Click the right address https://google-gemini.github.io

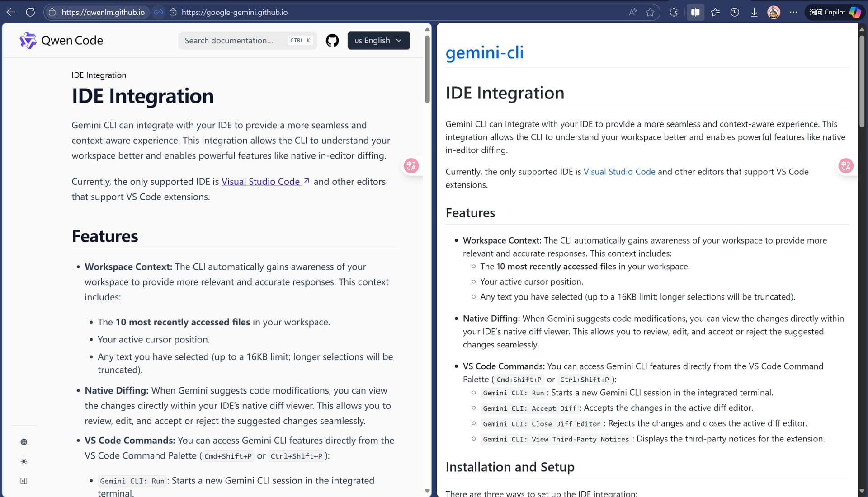click(235, 12)
